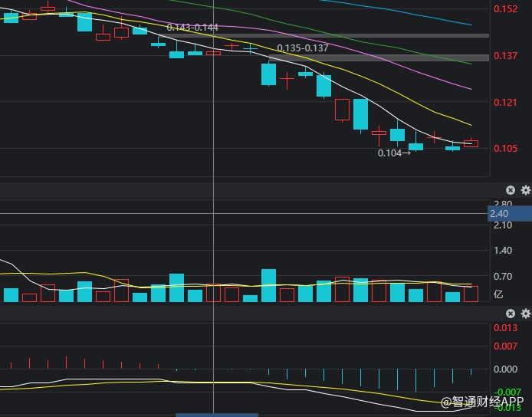Screen dimensions: 532x417
Task: Click the 亿 volume unit label
Action: pyautogui.click(x=498, y=294)
